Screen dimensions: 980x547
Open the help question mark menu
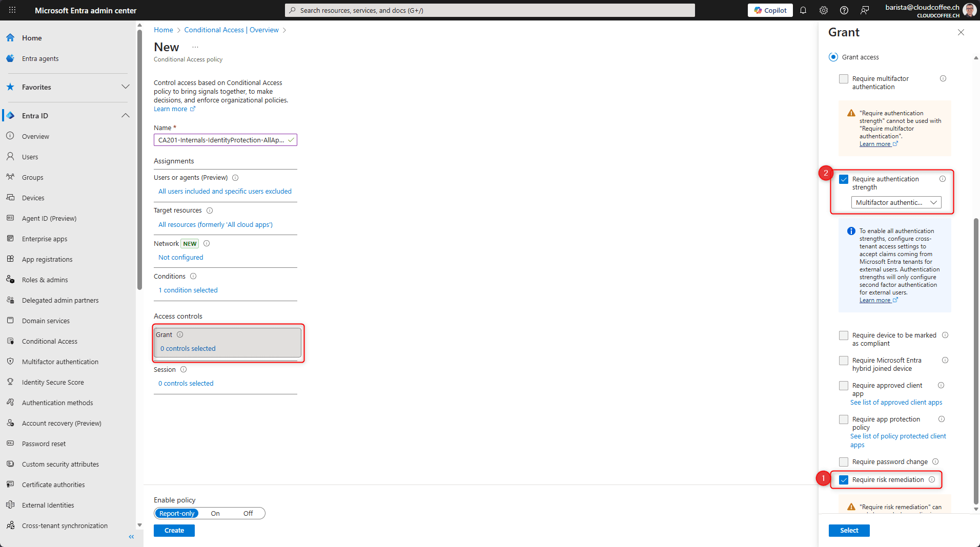(x=844, y=10)
